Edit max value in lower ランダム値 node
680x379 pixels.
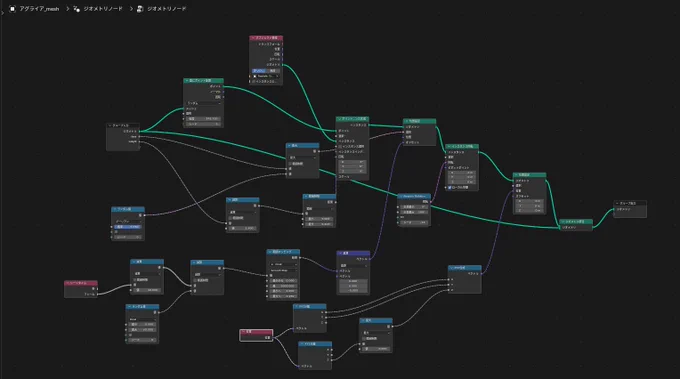pyautogui.click(x=142, y=330)
